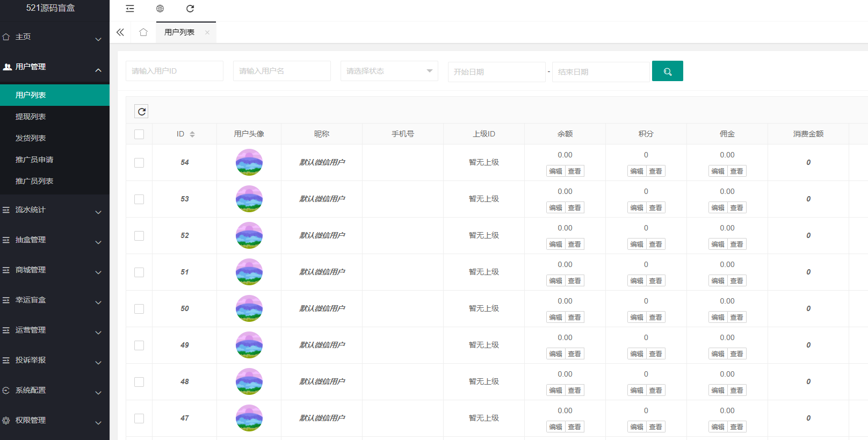Click 查看 under 佣金 for user 52
The height and width of the screenshot is (440, 868).
tap(736, 244)
